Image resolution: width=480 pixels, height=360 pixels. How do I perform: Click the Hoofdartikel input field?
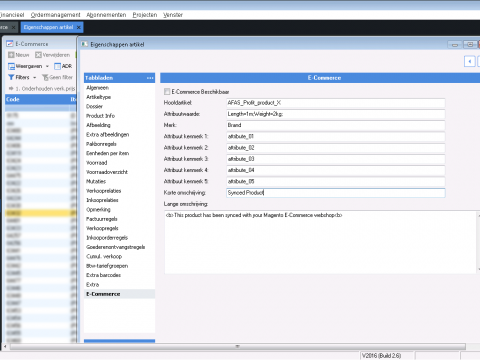pos(336,103)
